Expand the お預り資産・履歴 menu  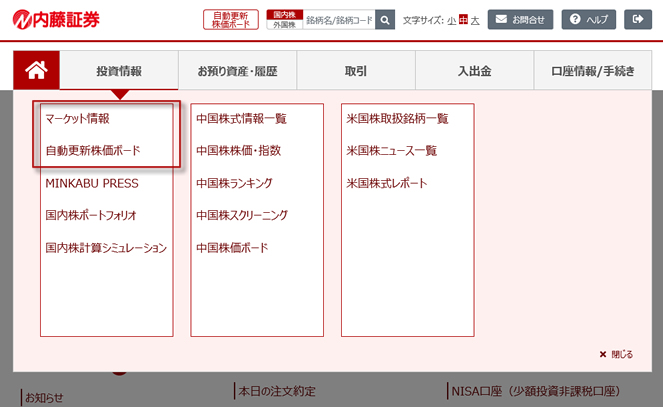pos(237,71)
